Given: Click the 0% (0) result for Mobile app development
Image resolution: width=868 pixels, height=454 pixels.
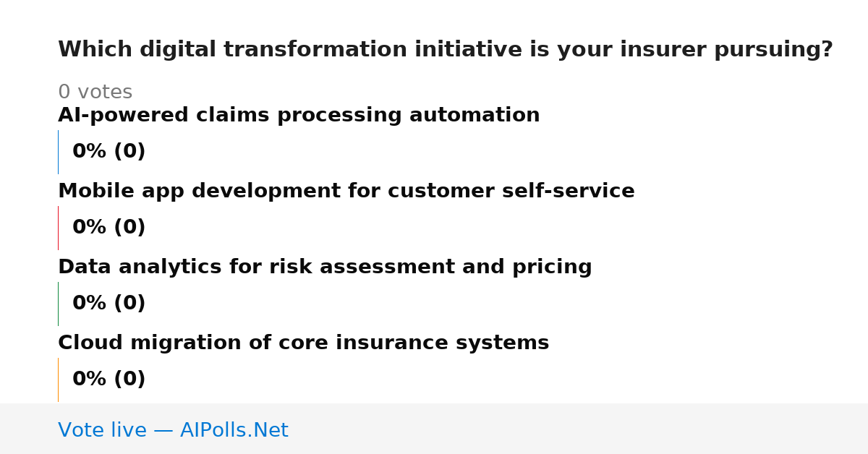Looking at the screenshot, I should coord(109,228).
